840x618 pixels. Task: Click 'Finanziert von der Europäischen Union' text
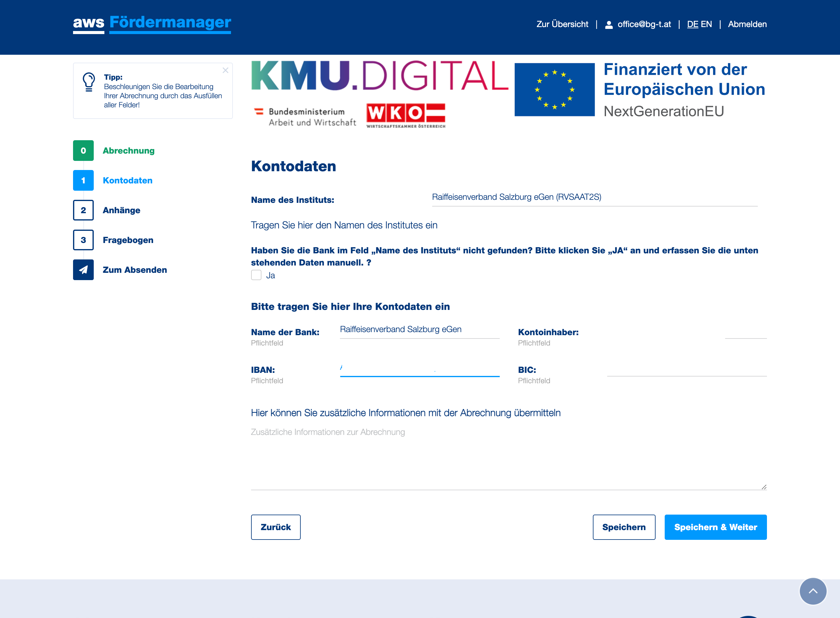684,79
